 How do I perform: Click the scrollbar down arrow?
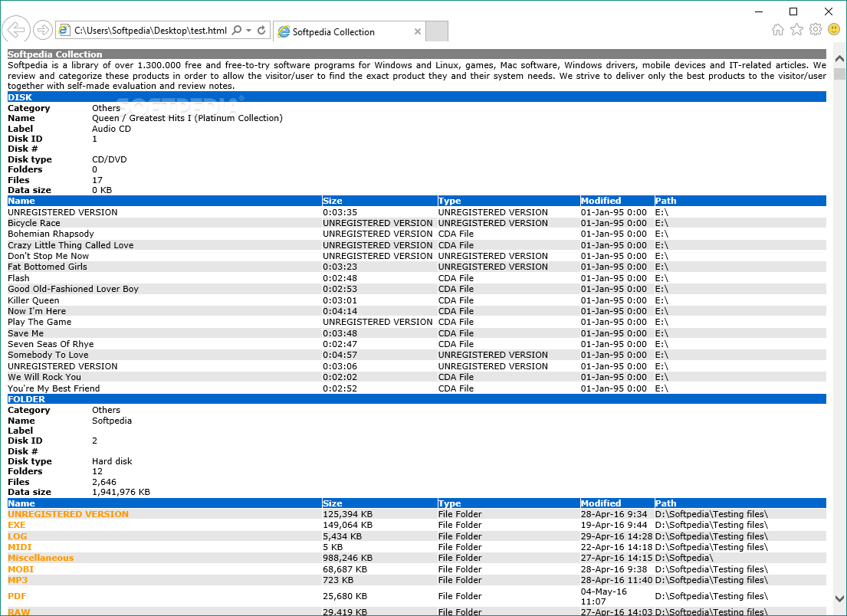click(x=839, y=598)
